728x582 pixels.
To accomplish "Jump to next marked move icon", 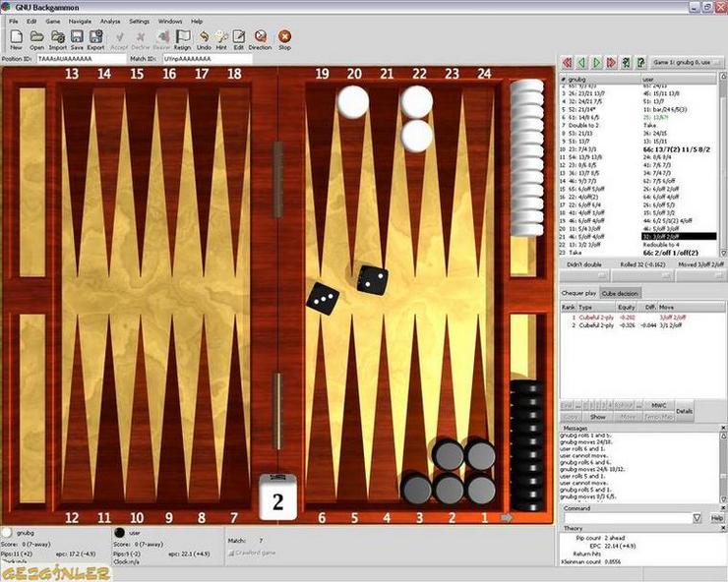I will click(x=626, y=62).
